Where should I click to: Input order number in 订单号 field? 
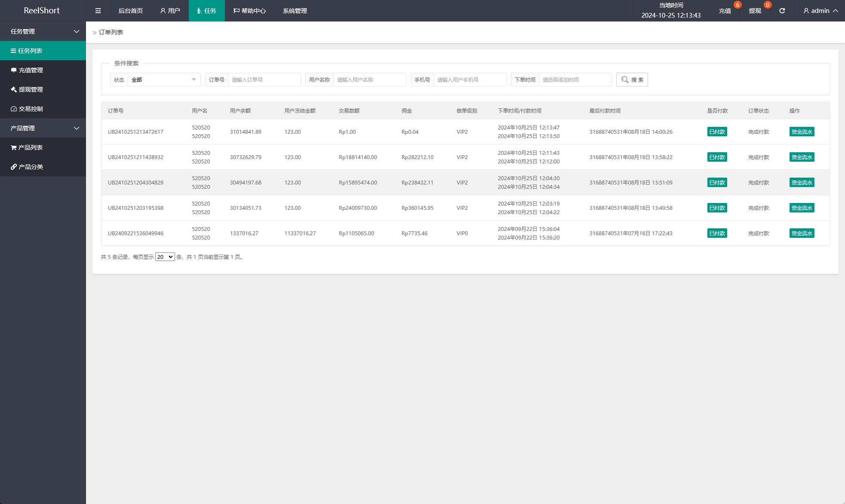click(264, 79)
